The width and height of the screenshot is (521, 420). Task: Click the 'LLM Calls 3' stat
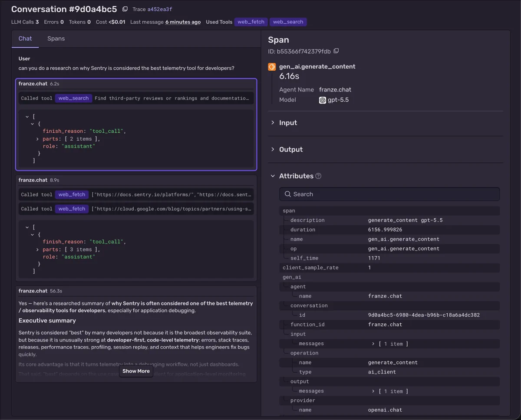[25, 22]
